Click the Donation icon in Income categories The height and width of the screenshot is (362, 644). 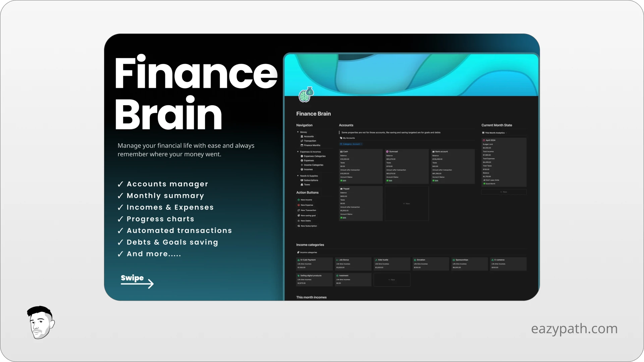pos(414,259)
